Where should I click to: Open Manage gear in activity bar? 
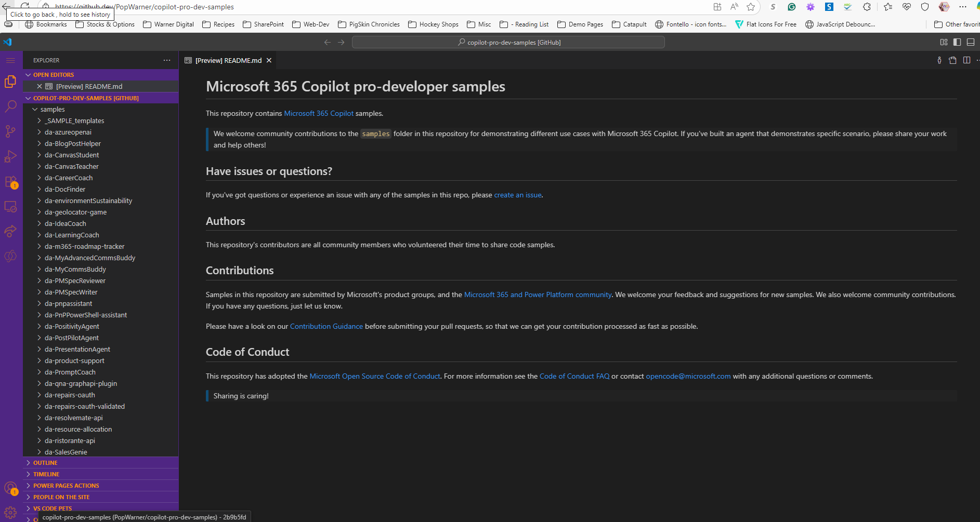[10, 513]
